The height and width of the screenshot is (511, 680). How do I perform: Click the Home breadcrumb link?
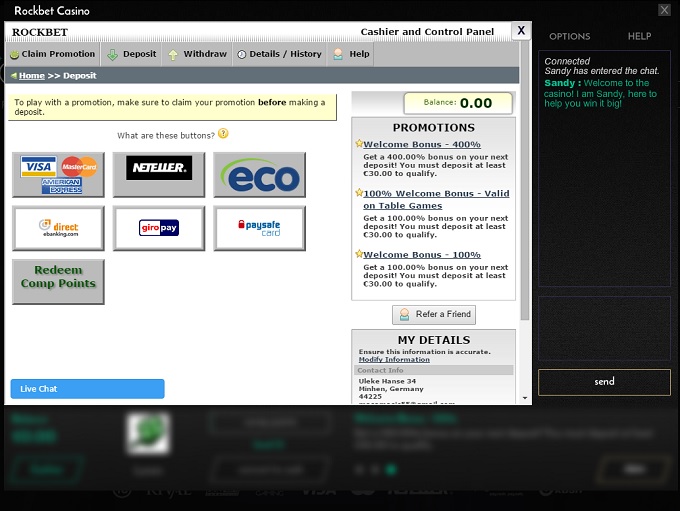coord(31,76)
